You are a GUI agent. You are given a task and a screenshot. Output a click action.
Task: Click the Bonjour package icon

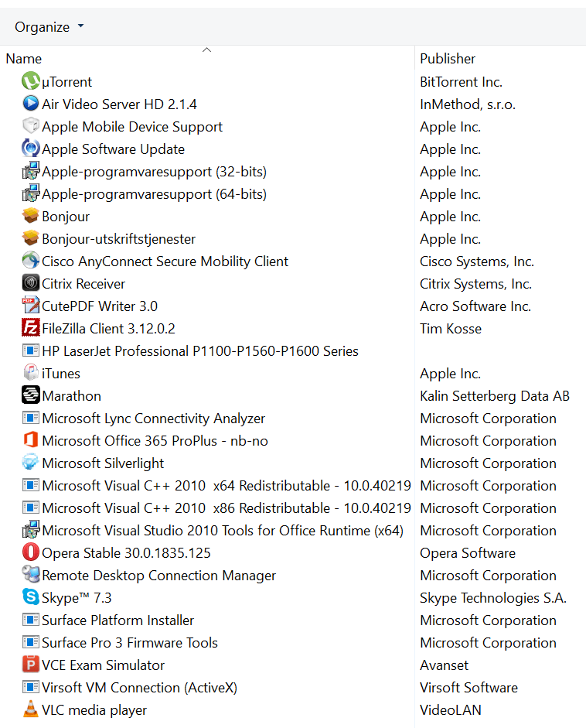click(x=30, y=216)
